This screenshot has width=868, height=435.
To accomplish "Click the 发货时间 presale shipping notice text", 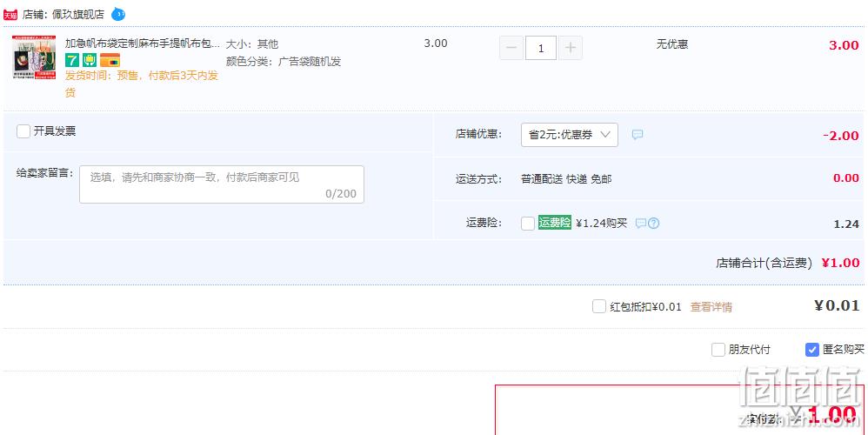I will (x=142, y=84).
